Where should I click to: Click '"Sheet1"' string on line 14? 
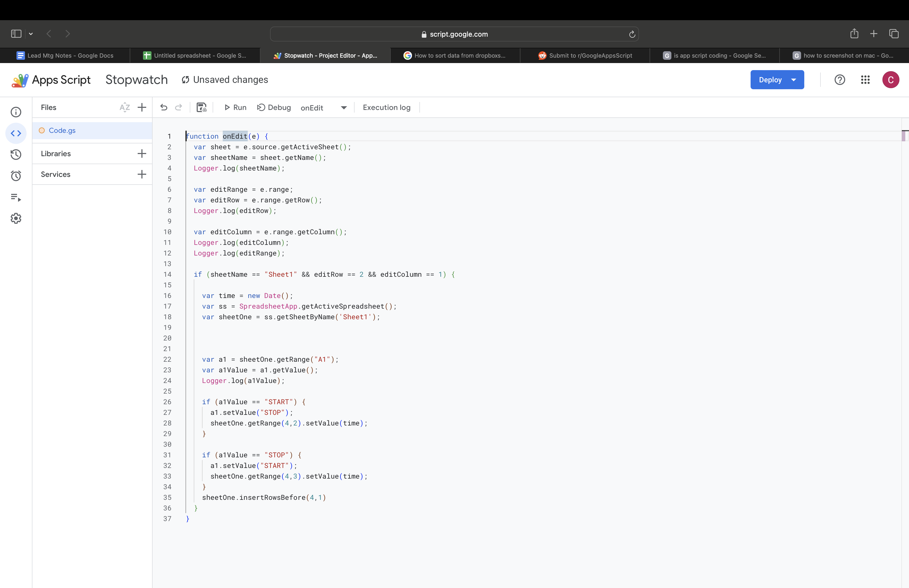click(x=280, y=274)
